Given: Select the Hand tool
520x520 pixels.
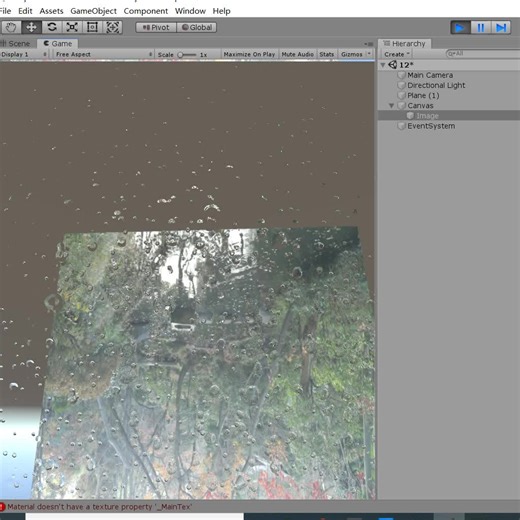Looking at the screenshot, I should coord(10,27).
